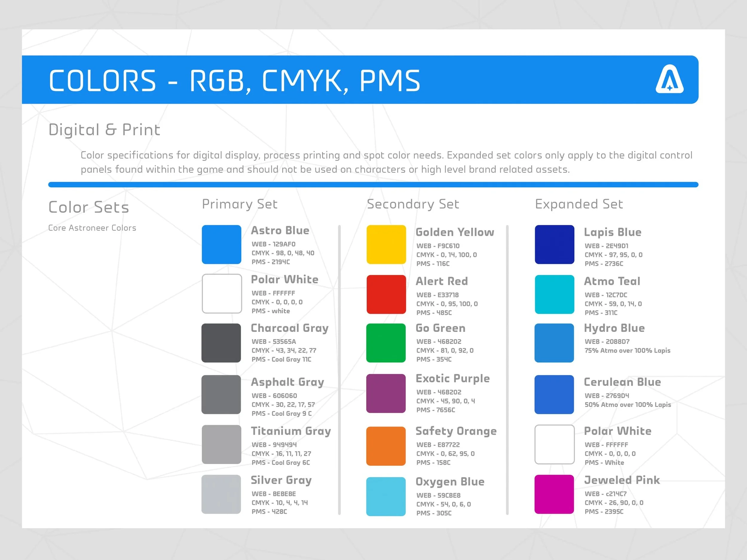The width and height of the screenshot is (747, 560).
Task: Select the Charcoal Gray swatch
Action: click(x=221, y=343)
